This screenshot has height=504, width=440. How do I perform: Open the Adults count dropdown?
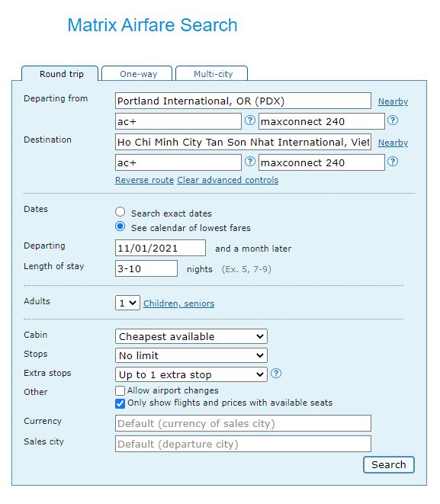click(x=127, y=303)
